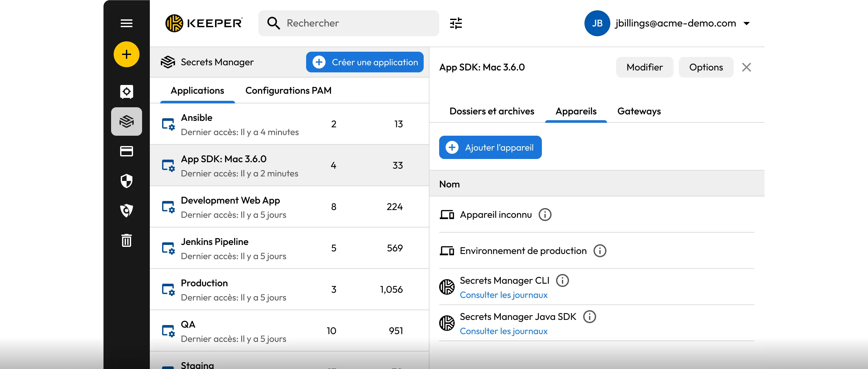Click the App SDK: Mac 3.6.0 application icon
Image resolution: width=868 pixels, height=369 pixels.
168,166
